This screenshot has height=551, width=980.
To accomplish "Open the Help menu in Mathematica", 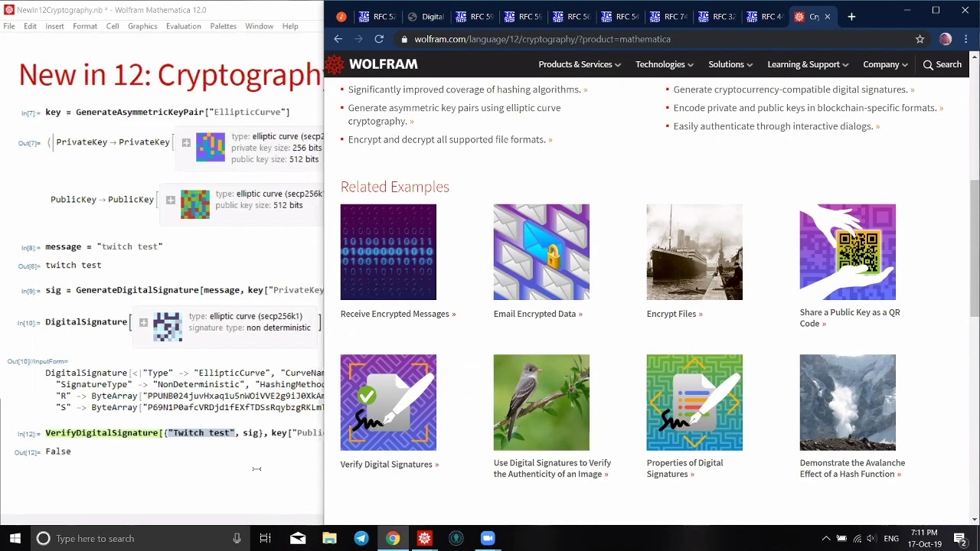I will pyautogui.click(x=290, y=26).
